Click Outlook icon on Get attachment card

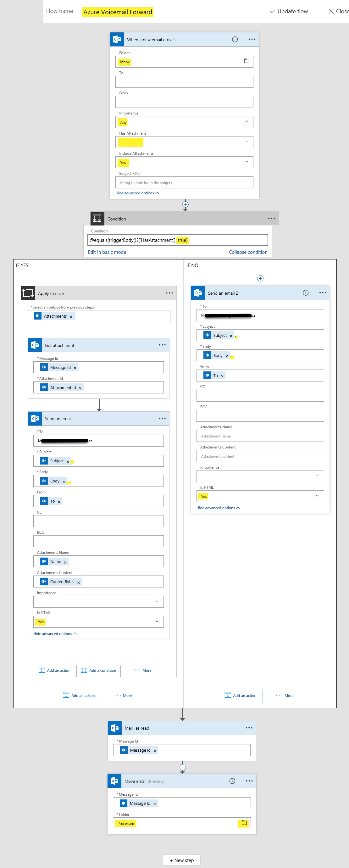click(35, 345)
